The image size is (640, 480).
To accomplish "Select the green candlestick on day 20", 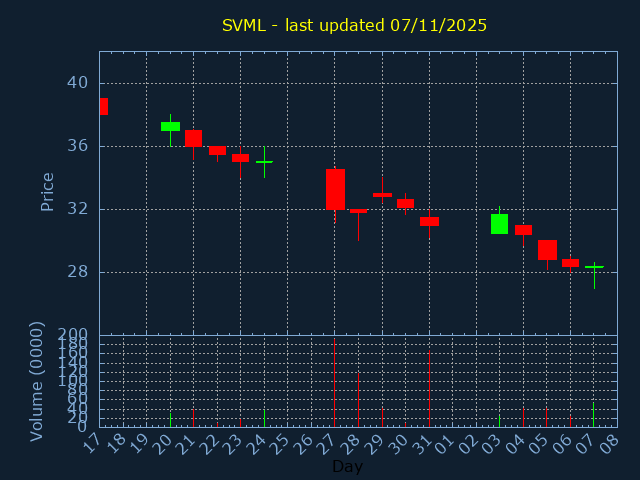I will click(170, 126).
